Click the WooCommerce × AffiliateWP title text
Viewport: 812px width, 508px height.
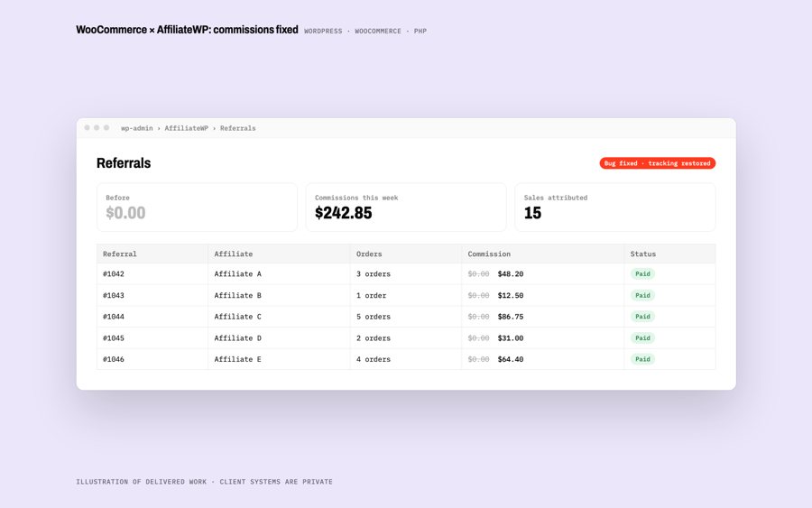187,30
